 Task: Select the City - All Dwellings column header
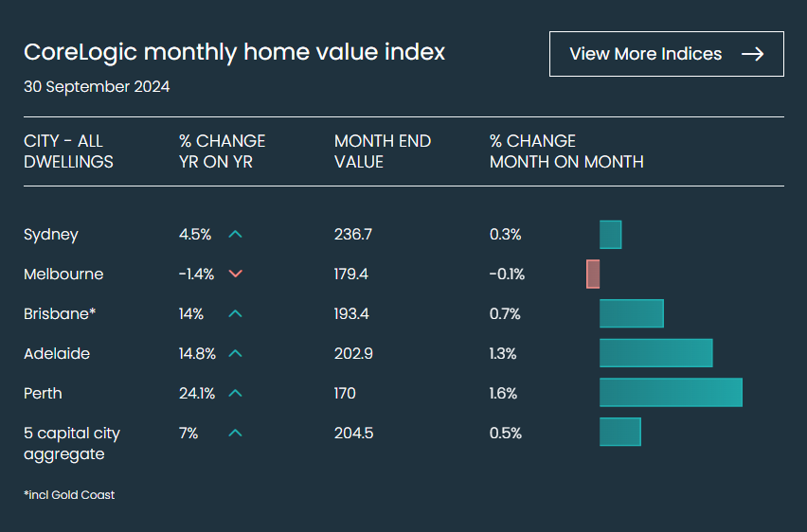pos(68,151)
